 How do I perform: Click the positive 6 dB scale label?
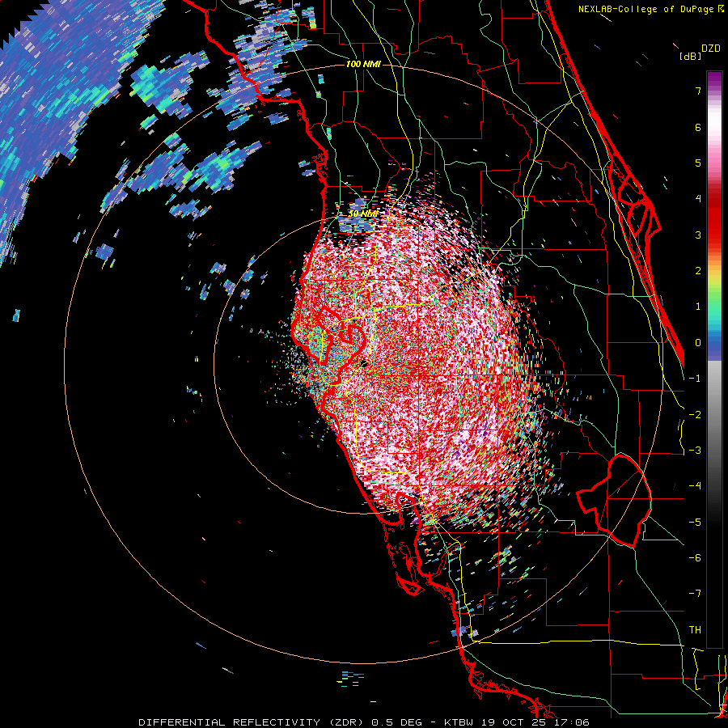click(698, 127)
